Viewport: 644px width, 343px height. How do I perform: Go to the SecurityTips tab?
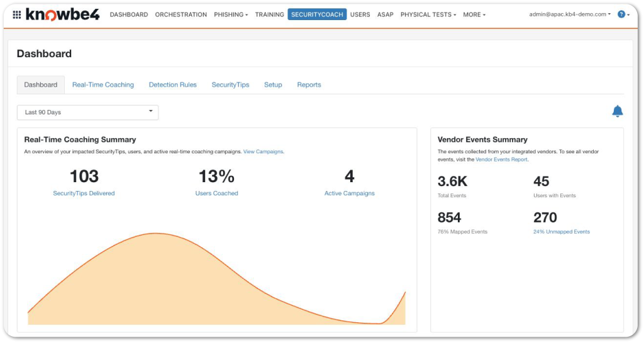click(x=230, y=85)
